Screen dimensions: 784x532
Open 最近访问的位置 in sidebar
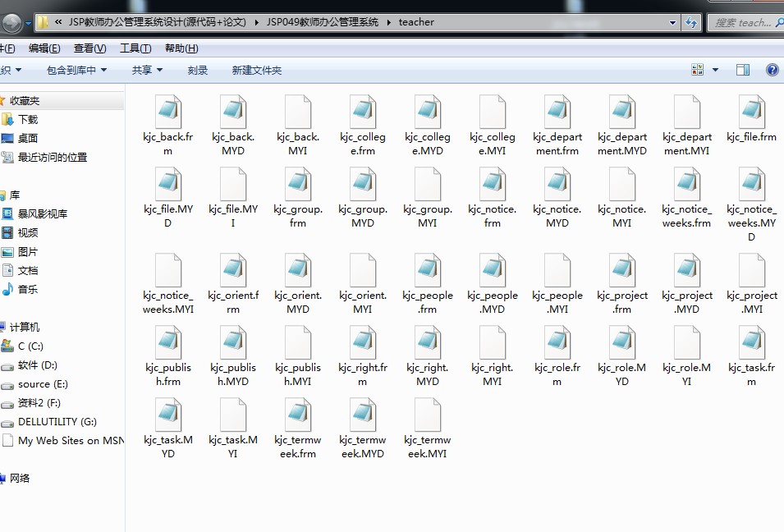(x=53, y=157)
